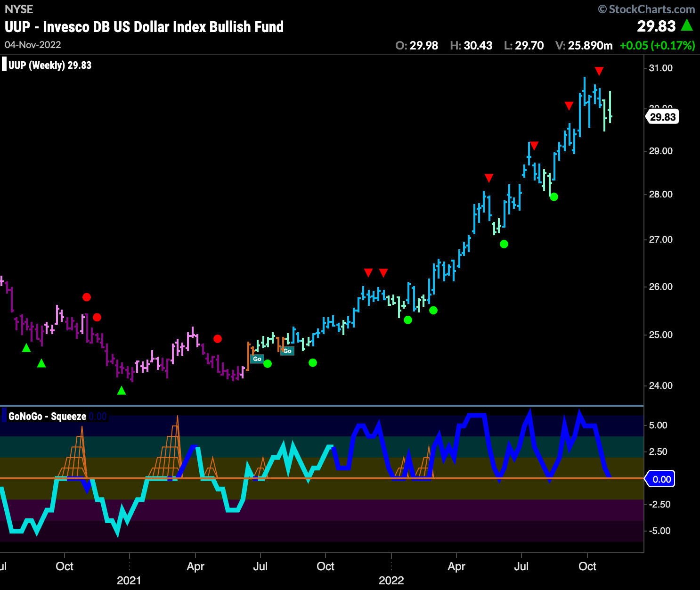Click the UUP (Weekly) 29.83 legend label

click(x=50, y=65)
